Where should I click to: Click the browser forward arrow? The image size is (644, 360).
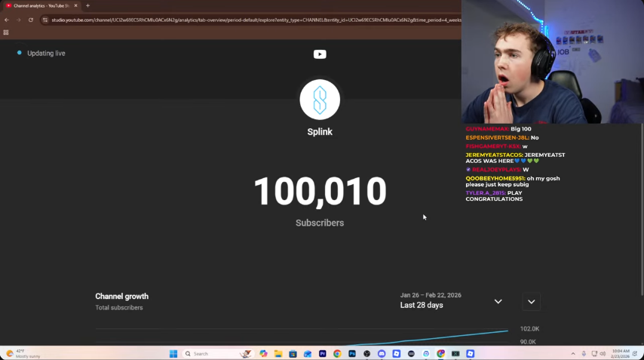[19, 20]
